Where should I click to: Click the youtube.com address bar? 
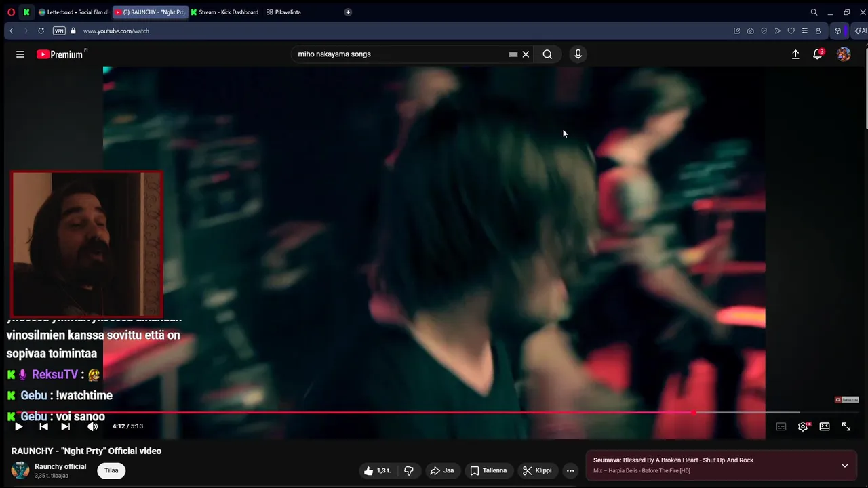[116, 30]
